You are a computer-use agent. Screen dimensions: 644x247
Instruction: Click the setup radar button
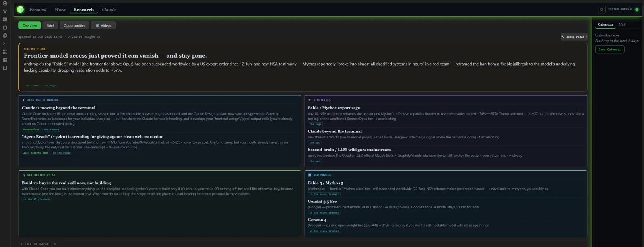pos(574,37)
